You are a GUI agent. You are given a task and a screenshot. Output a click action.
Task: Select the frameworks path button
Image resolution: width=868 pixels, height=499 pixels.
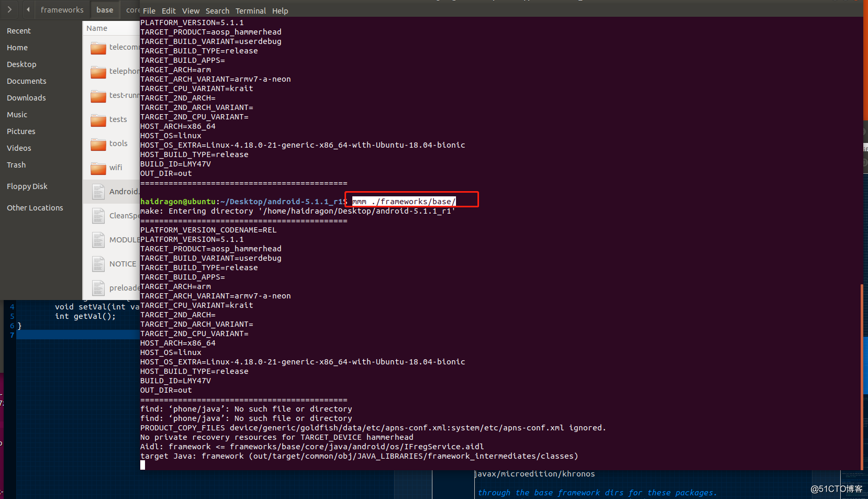62,9
